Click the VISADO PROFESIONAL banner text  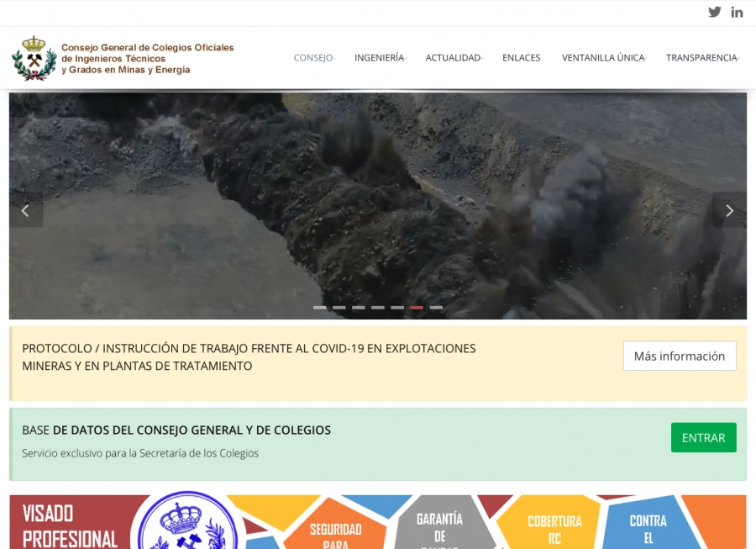click(x=70, y=525)
